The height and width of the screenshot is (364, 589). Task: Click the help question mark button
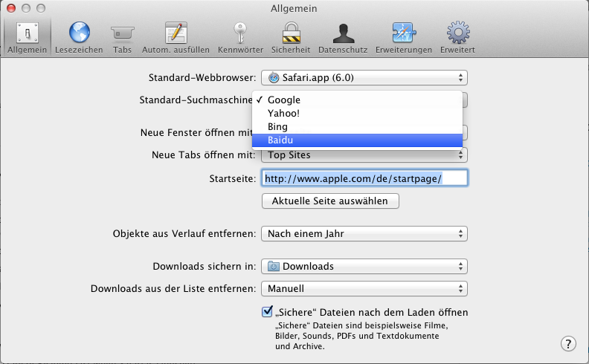tap(568, 343)
